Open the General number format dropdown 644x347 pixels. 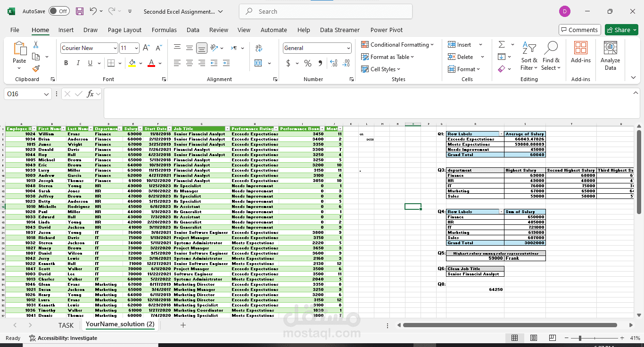pyautogui.click(x=348, y=48)
